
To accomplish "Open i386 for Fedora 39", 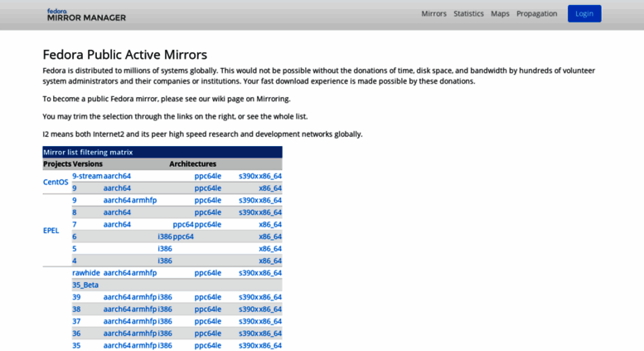I will click(x=165, y=297).
